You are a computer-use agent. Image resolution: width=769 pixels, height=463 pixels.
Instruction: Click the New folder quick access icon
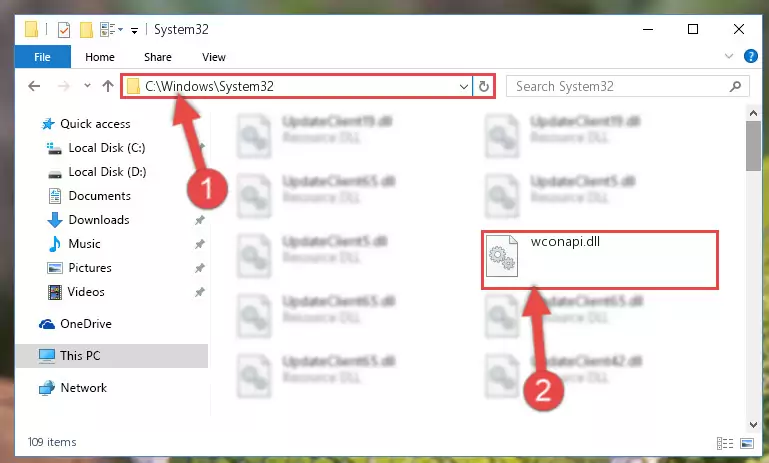pos(86,30)
